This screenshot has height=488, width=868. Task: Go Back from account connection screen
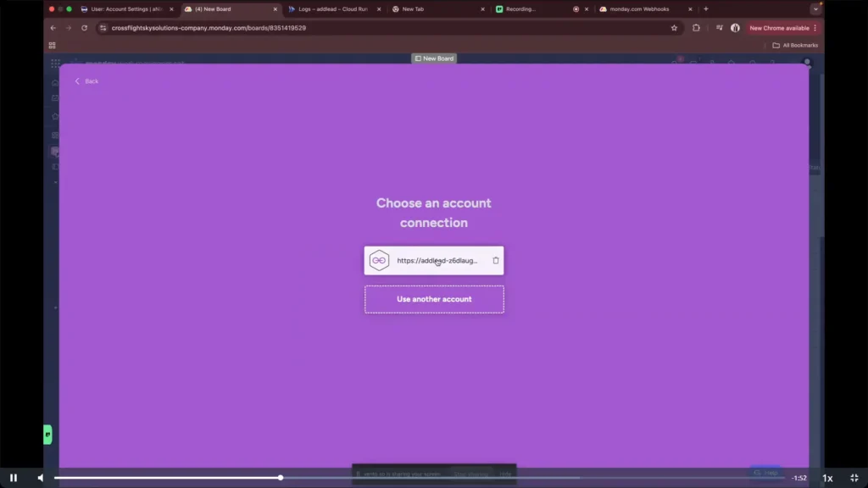pos(86,81)
